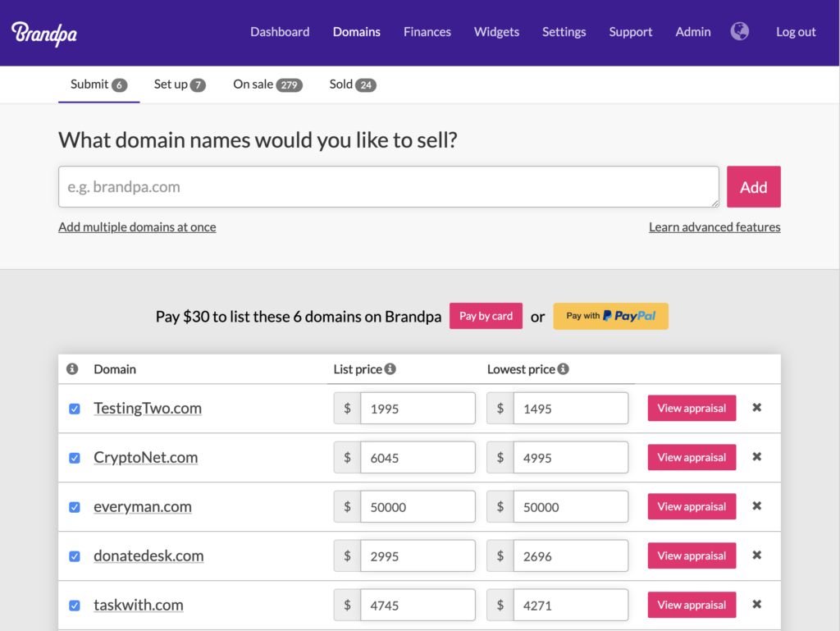840x631 pixels.
Task: View appraisal for CryptoNet.com
Action: tap(692, 457)
